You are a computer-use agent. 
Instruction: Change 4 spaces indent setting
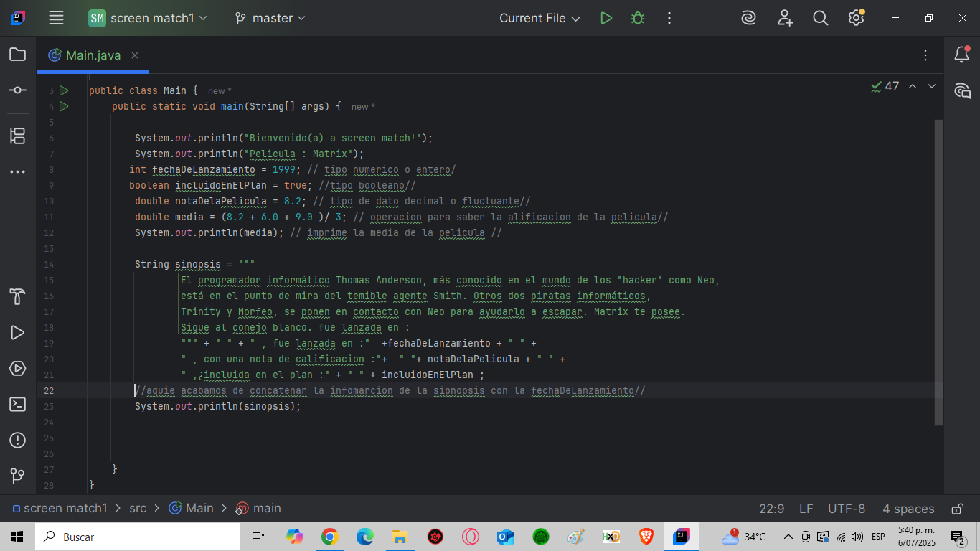click(908, 509)
